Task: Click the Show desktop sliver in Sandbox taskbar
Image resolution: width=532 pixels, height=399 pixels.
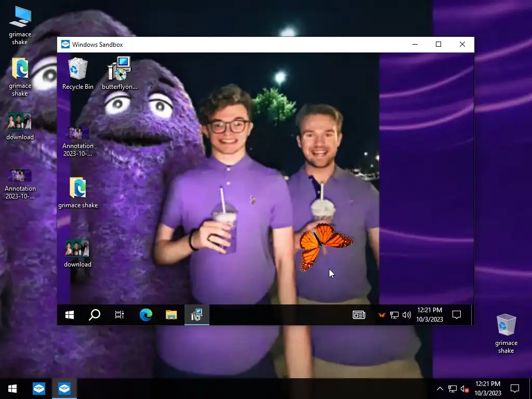Action: (472, 315)
